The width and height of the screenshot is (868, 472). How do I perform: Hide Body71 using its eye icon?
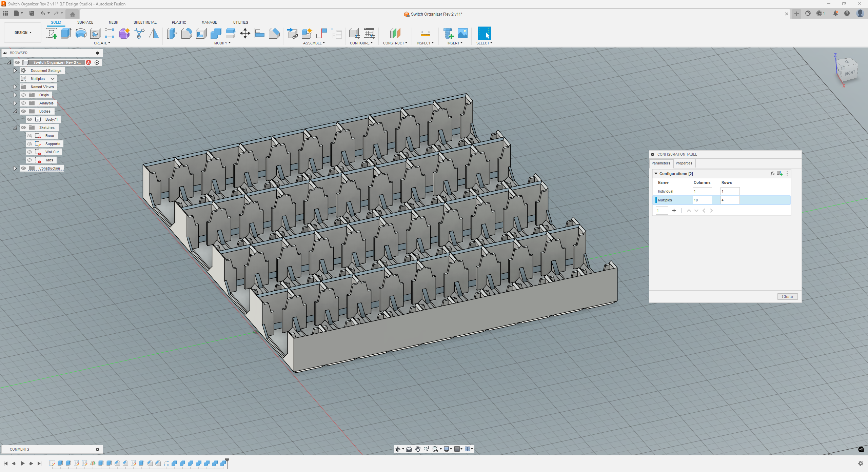pyautogui.click(x=29, y=119)
